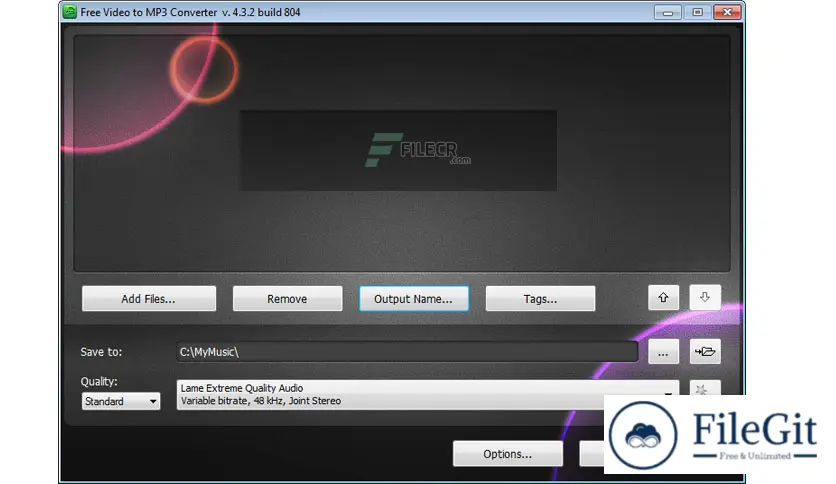Open the Output Name... dialog
This screenshot has width=836, height=484.
pyautogui.click(x=414, y=299)
